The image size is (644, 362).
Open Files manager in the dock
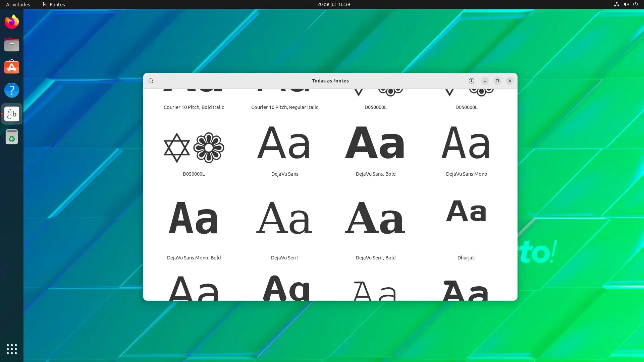pos(12,45)
